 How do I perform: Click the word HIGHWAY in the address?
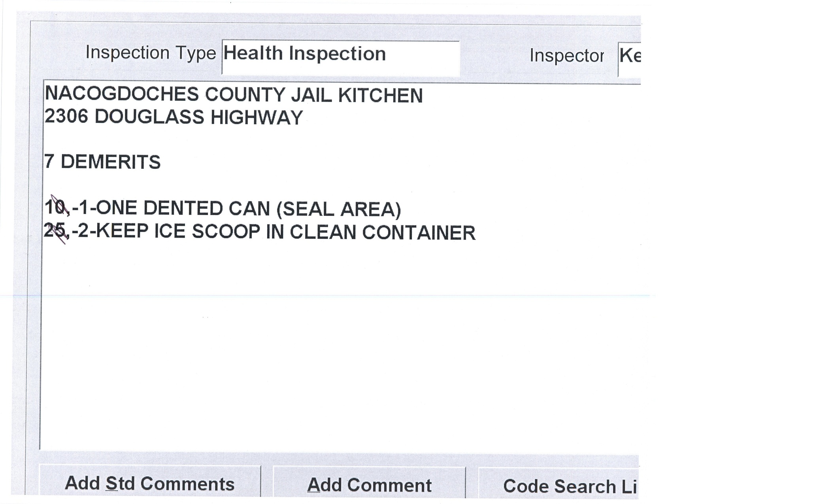click(x=257, y=117)
